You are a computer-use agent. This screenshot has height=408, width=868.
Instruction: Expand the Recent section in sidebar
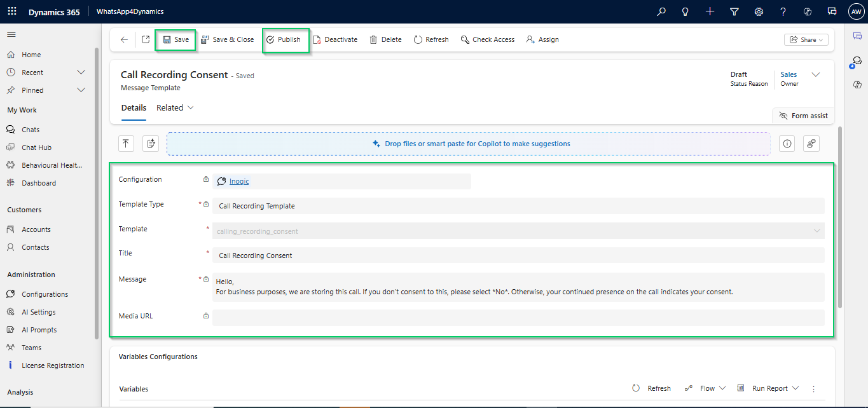[x=81, y=72]
